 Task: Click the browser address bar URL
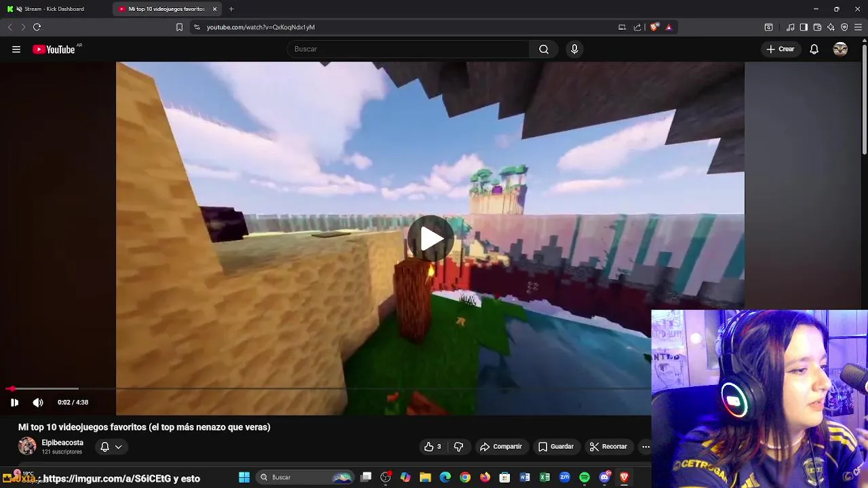click(x=260, y=27)
